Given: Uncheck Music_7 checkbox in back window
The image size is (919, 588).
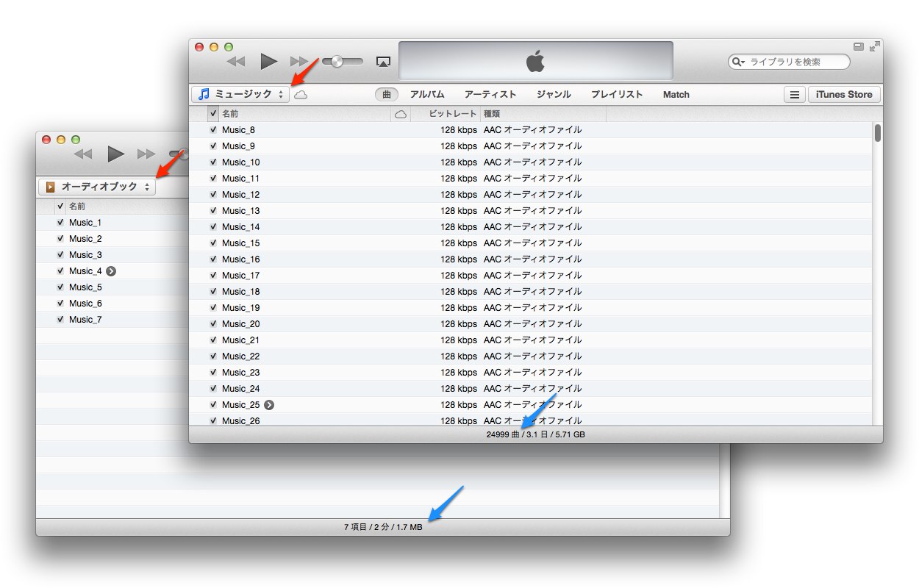Looking at the screenshot, I should pyautogui.click(x=60, y=320).
